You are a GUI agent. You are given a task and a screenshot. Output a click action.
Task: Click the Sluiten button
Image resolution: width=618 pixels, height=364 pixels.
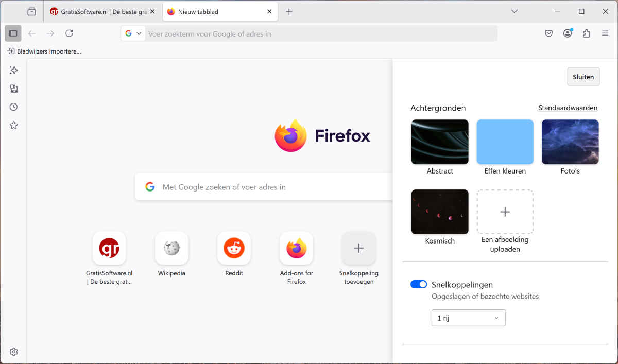[x=583, y=77]
